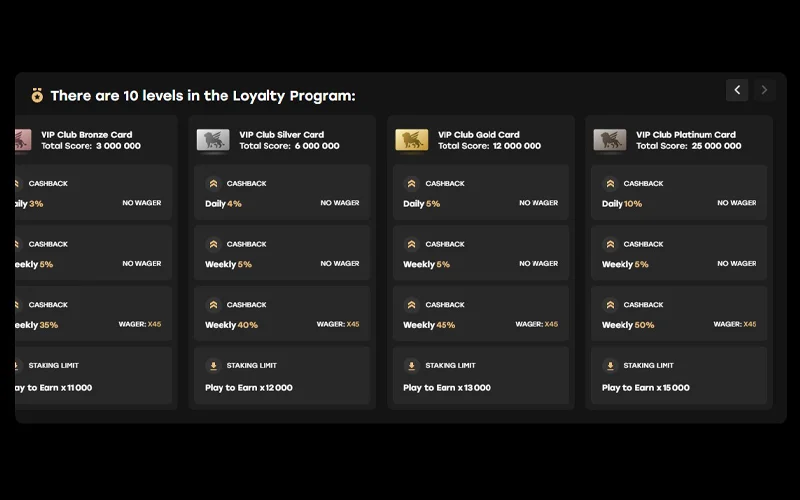Screen dimensions: 800x500
Task: Click the 'STAKING LIMIT' label on the Gold Card
Action: point(451,365)
